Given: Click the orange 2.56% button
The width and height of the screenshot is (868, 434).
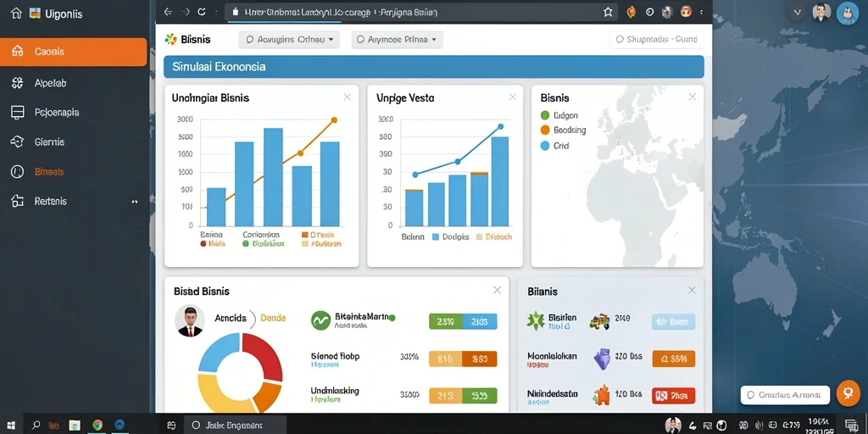Looking at the screenshot, I should (674, 359).
